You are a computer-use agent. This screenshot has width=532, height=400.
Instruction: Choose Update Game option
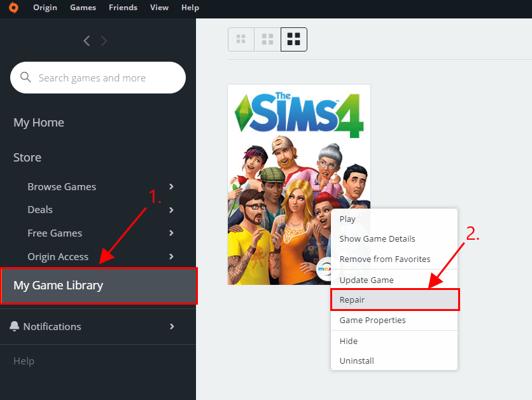[394, 280]
